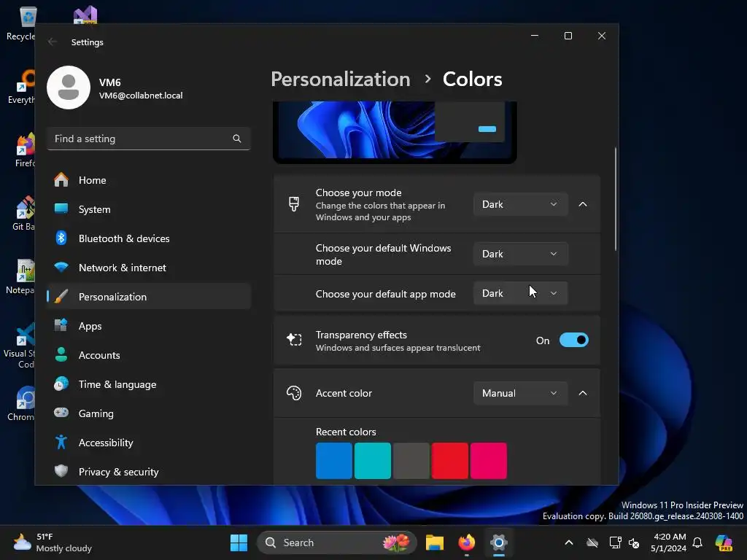Click the Privacy & security shield icon
This screenshot has width=747, height=560.
point(61,472)
